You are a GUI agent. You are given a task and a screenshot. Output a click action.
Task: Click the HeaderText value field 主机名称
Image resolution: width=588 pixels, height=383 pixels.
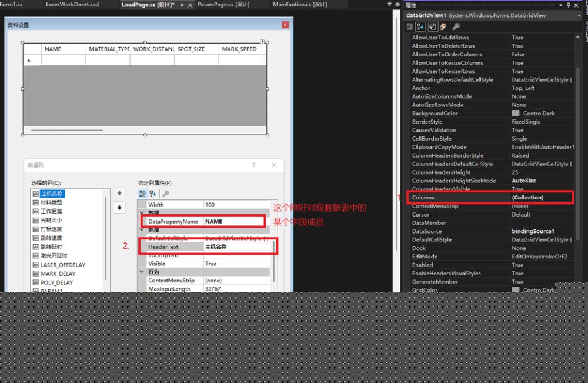point(238,247)
